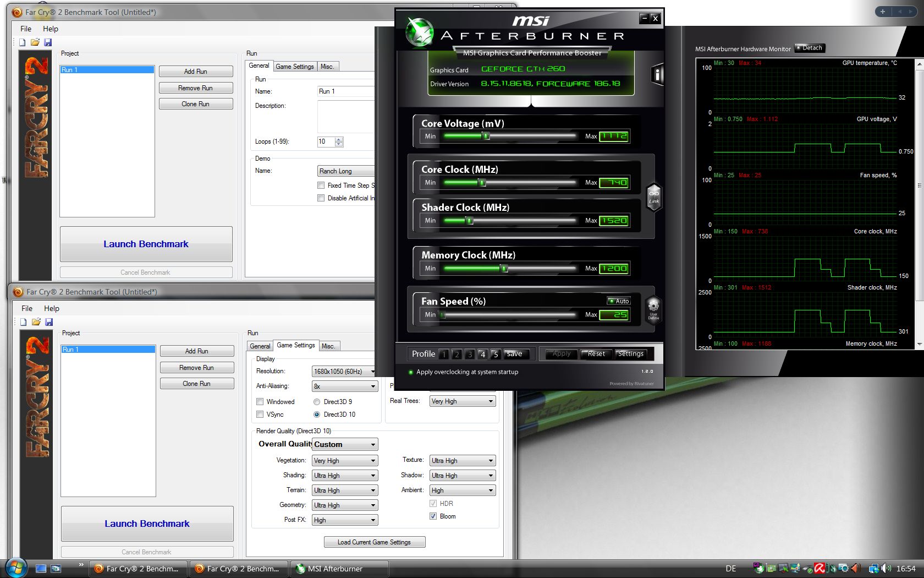Click the Core Clock slider handle
Screen dimensions: 924x578
pyautogui.click(x=482, y=182)
